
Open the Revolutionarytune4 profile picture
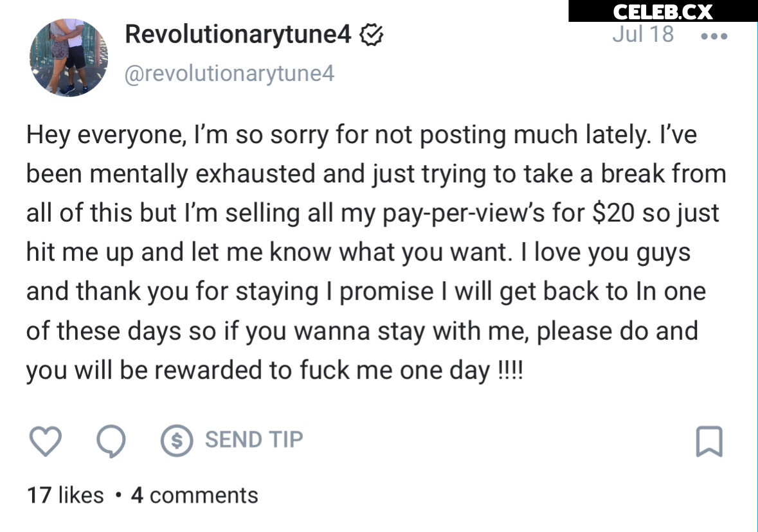coord(69,58)
